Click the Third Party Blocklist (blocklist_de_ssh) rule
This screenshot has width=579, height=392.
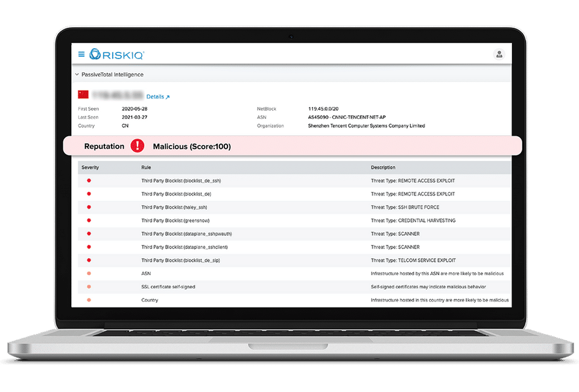click(181, 181)
